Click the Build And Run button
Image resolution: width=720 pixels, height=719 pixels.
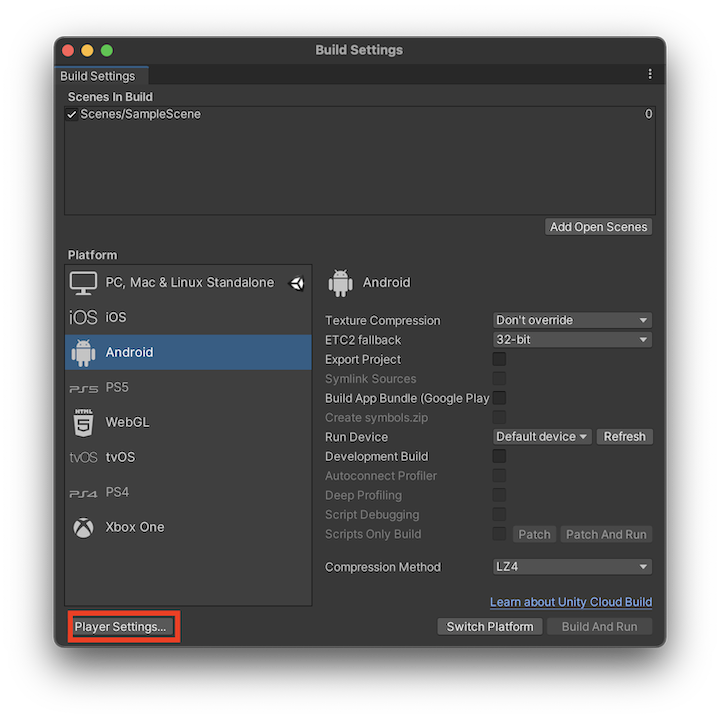[599, 627]
